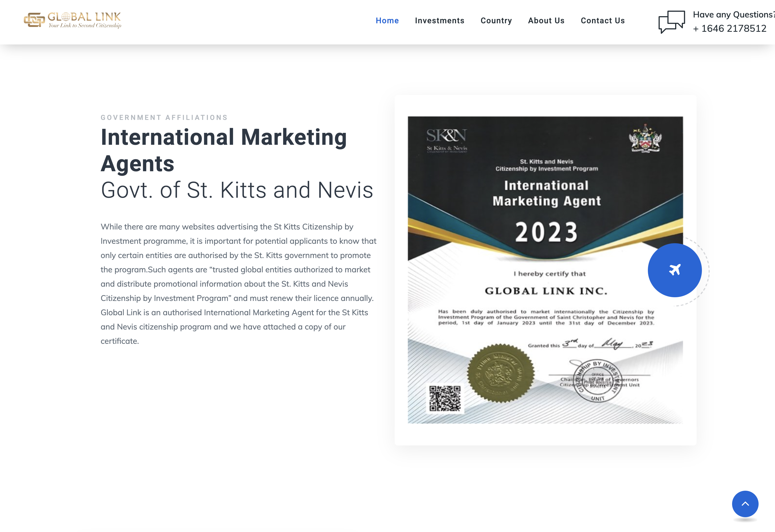Navigate to Contact Us page
This screenshot has height=532, width=775.
[602, 21]
